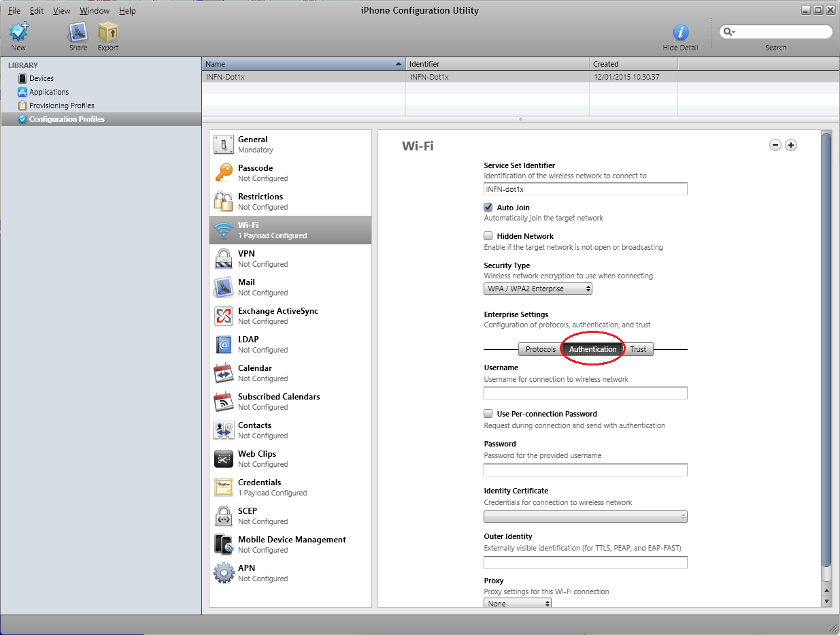Uncheck the Auto Join checkbox
This screenshot has height=635, width=840.
pos(488,207)
